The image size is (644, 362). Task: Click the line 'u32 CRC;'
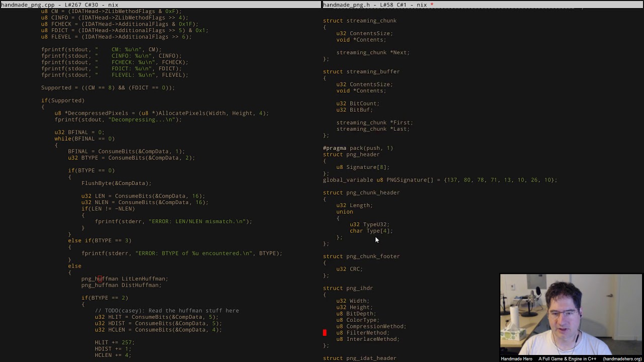(x=349, y=269)
